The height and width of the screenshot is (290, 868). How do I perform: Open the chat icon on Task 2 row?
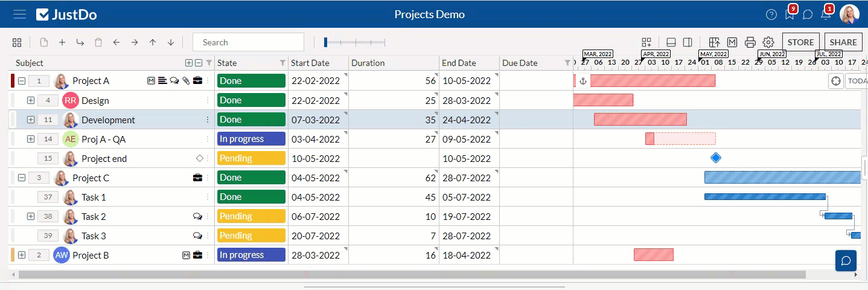[x=197, y=216]
